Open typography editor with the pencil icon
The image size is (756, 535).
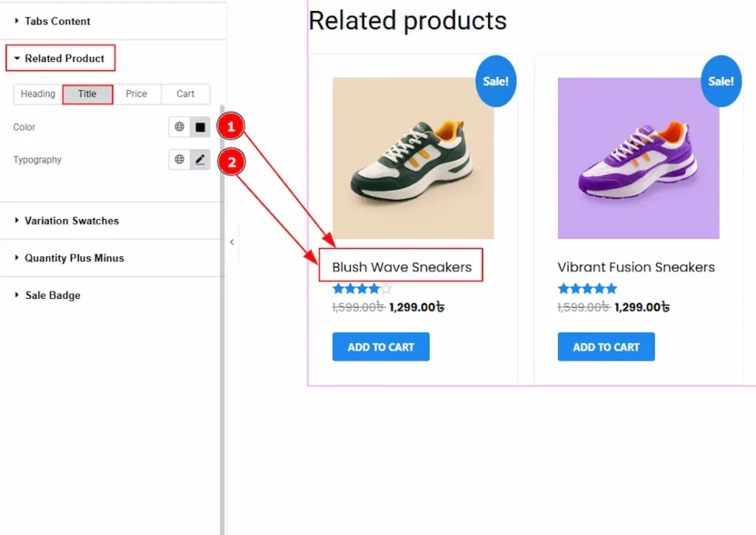click(200, 159)
